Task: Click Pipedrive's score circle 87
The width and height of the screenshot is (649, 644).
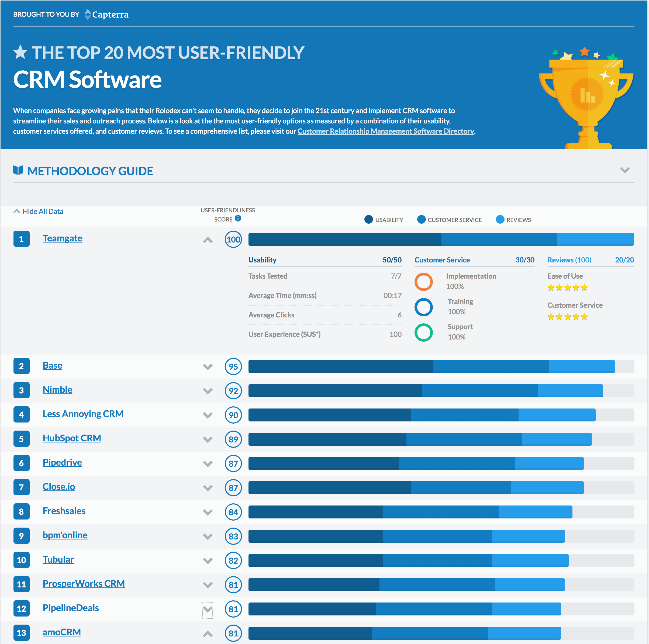Action: (x=233, y=463)
